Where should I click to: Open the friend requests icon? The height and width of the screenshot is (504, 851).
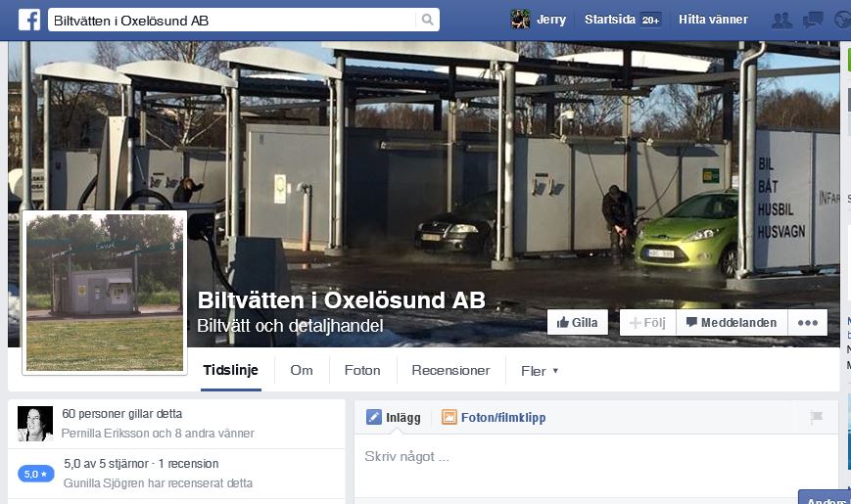tap(781, 21)
